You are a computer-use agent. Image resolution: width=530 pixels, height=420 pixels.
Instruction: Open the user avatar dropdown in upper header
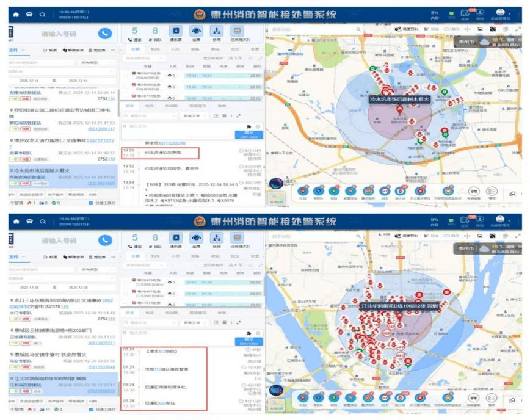coord(501,13)
